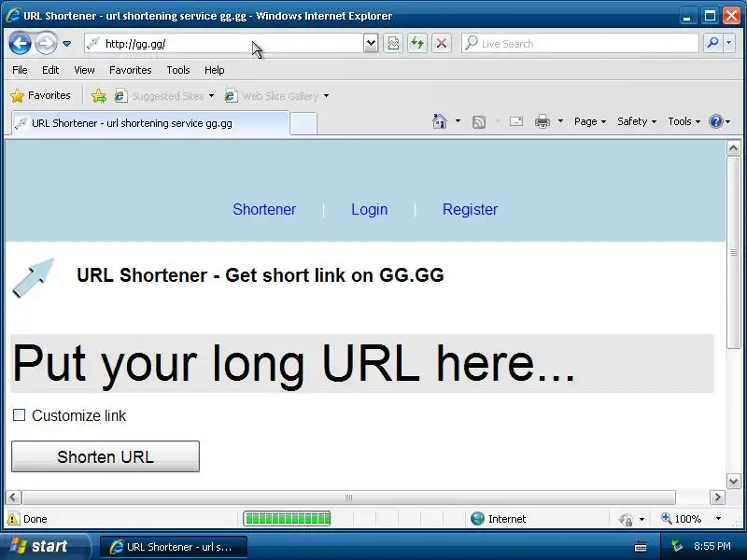Click the Back navigation arrow
The image size is (747, 560).
(20, 44)
